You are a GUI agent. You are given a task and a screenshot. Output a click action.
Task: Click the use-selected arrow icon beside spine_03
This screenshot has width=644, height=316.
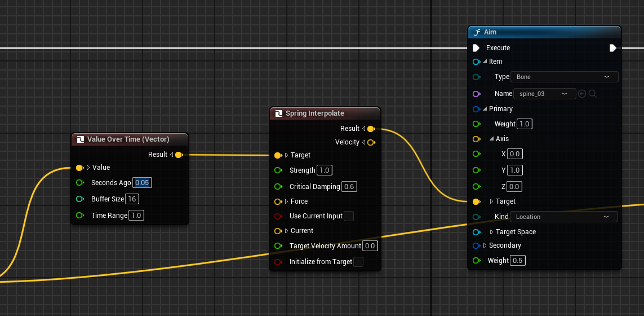point(582,94)
